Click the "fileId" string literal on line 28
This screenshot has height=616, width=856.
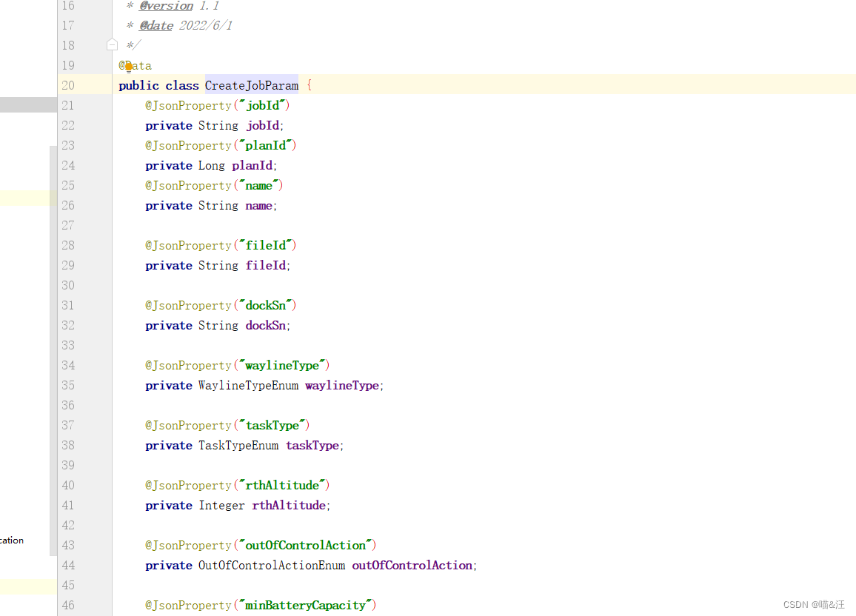(x=265, y=245)
